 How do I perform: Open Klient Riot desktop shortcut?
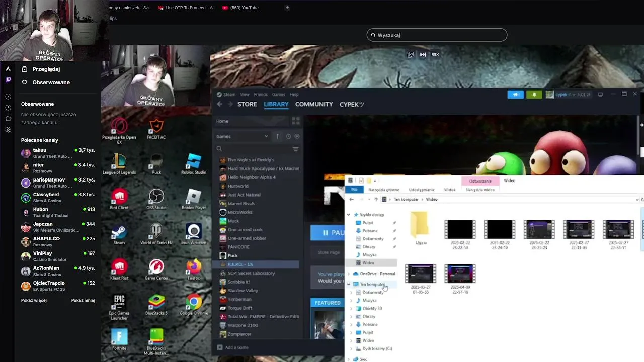click(x=119, y=270)
